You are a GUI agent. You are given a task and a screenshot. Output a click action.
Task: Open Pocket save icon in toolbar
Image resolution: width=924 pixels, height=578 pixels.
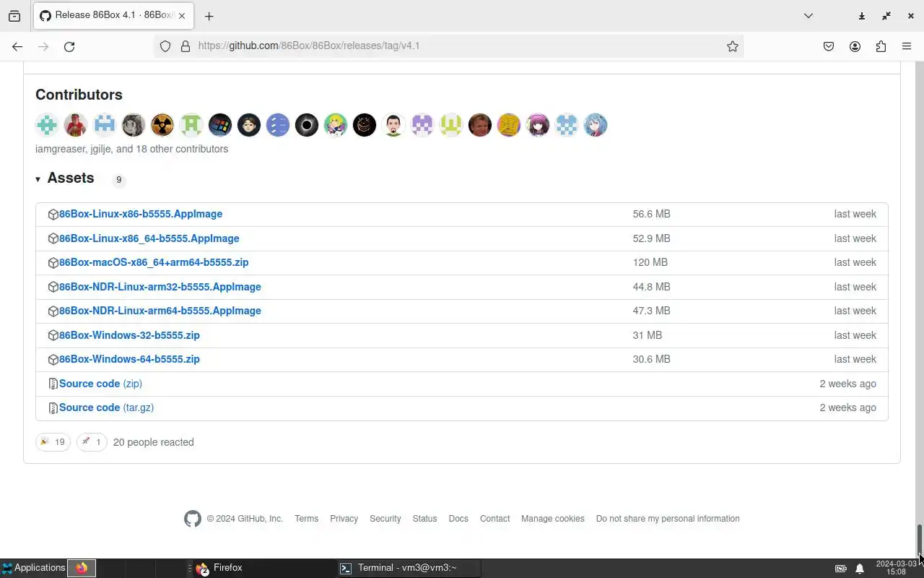click(829, 46)
